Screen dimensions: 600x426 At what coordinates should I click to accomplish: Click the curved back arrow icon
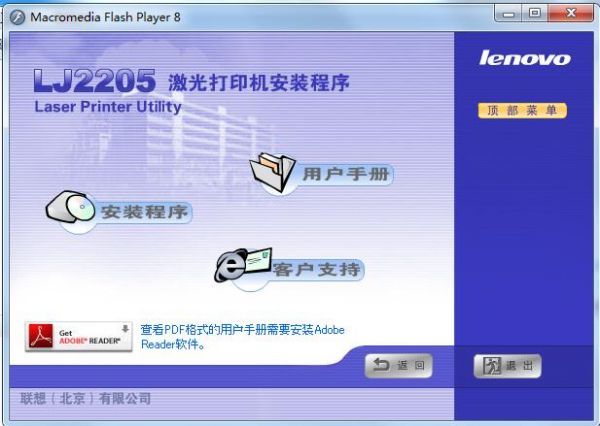point(381,365)
